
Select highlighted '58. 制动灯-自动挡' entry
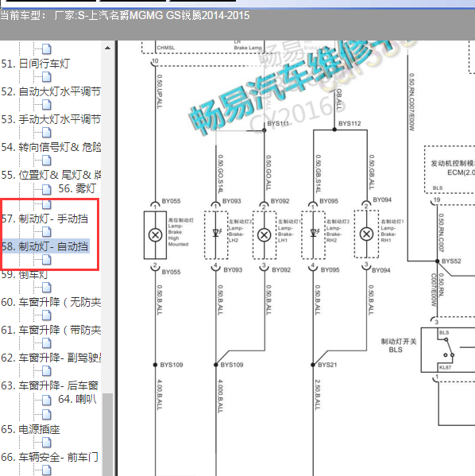coord(45,246)
